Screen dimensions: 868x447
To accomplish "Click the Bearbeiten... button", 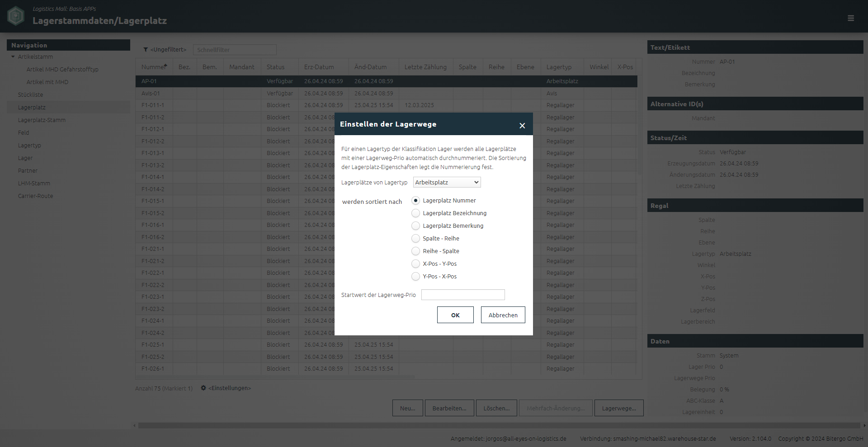I will click(449, 408).
